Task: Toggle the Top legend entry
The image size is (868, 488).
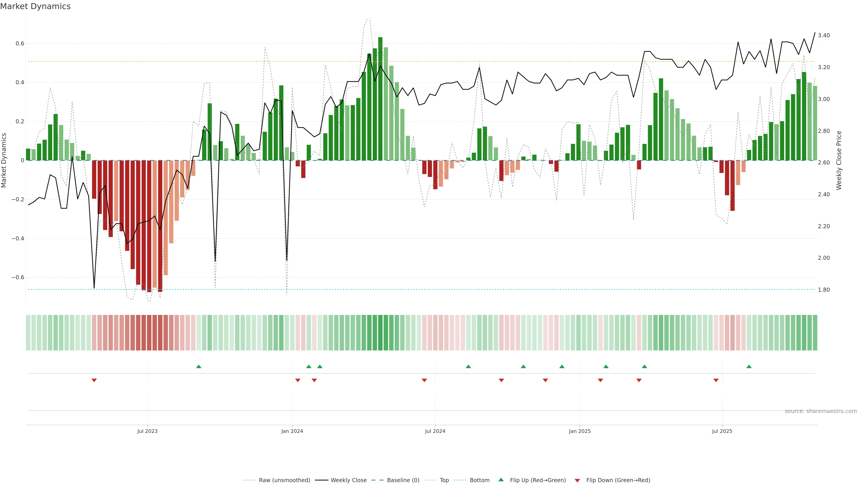Action: [444, 480]
